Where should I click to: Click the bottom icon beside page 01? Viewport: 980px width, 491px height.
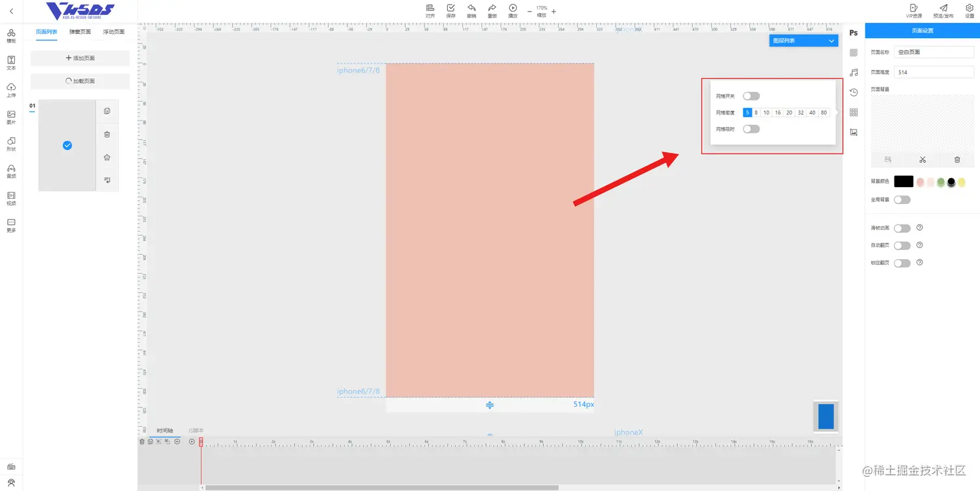107,180
